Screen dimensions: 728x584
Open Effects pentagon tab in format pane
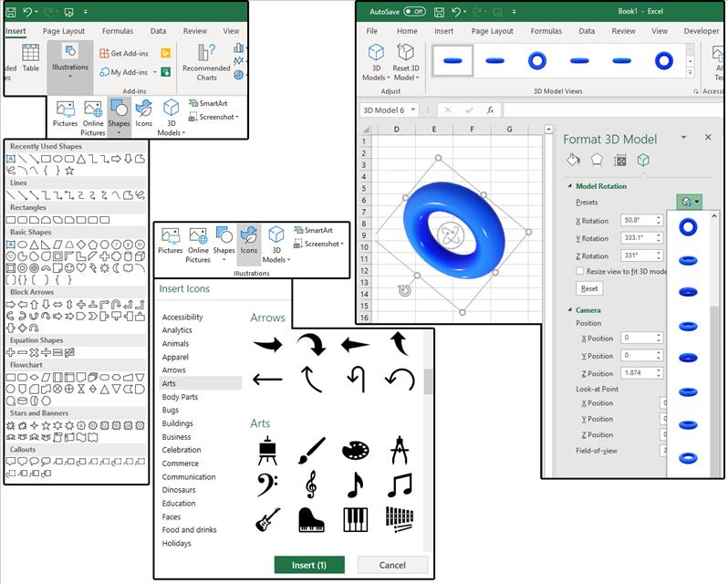[x=597, y=161]
